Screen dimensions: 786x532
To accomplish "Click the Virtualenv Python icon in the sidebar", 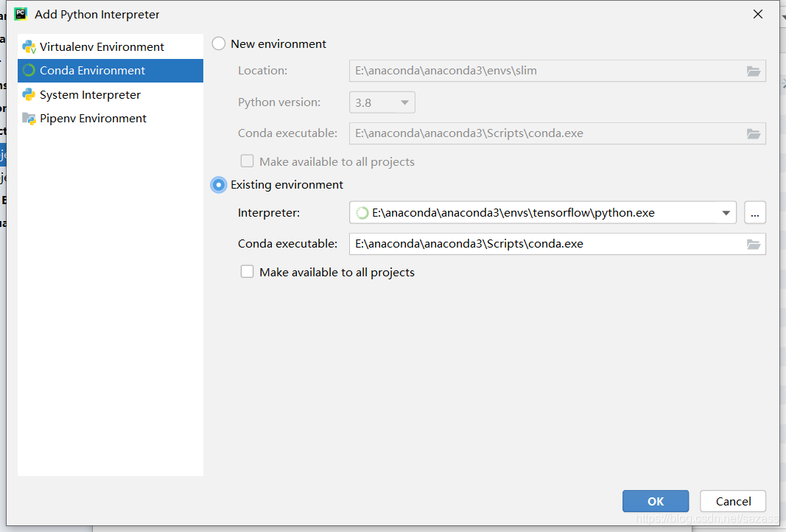I will pyautogui.click(x=29, y=46).
